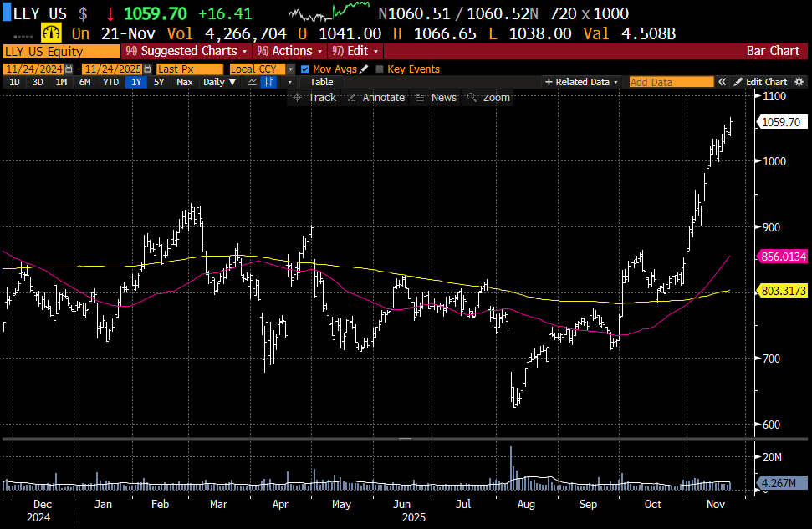Open the Daily periodicity dropdown
This screenshot has width=812, height=529.
[219, 82]
